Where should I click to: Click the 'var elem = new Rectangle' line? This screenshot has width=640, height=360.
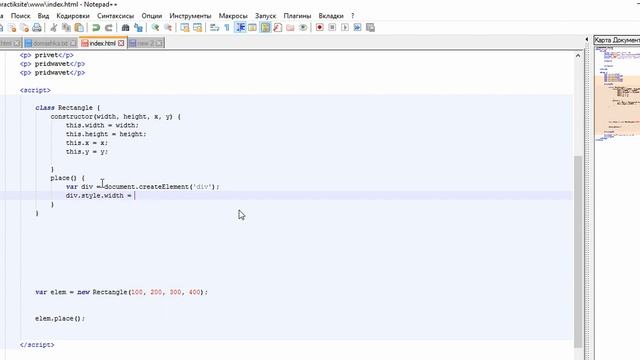click(121, 292)
